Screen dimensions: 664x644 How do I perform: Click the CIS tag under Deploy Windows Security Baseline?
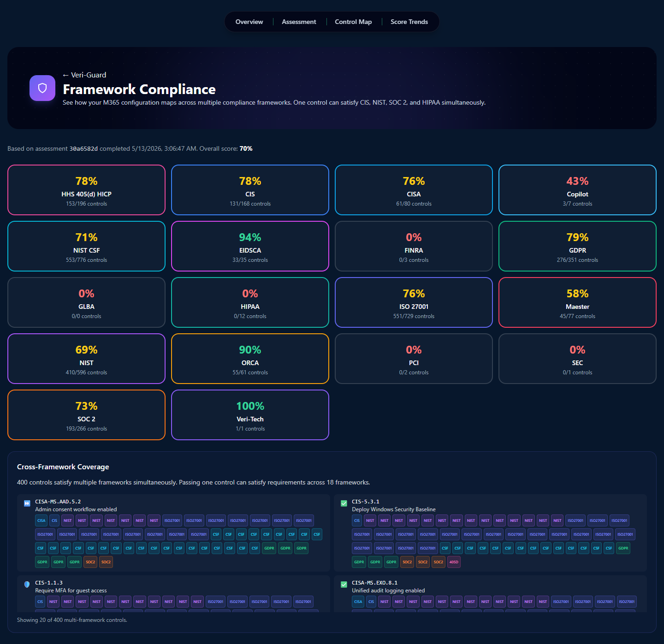(357, 520)
